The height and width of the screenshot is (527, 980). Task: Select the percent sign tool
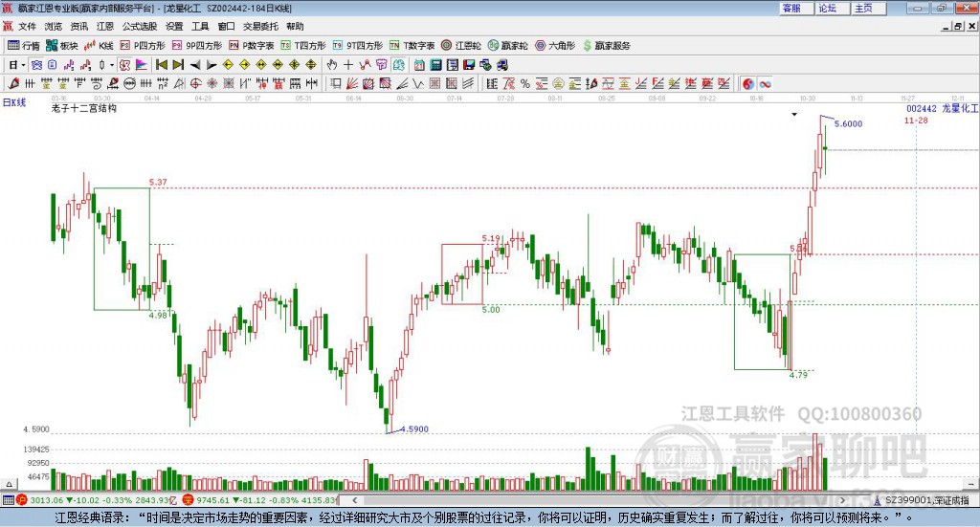(525, 83)
